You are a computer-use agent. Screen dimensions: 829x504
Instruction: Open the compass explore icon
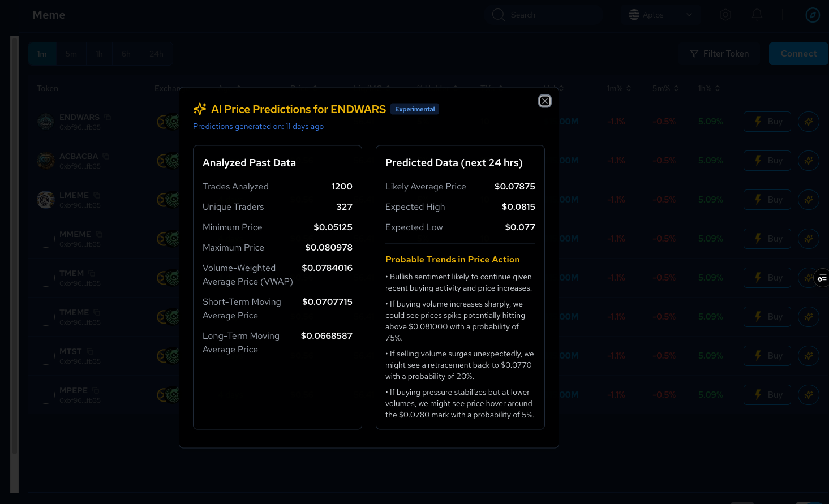point(812,15)
